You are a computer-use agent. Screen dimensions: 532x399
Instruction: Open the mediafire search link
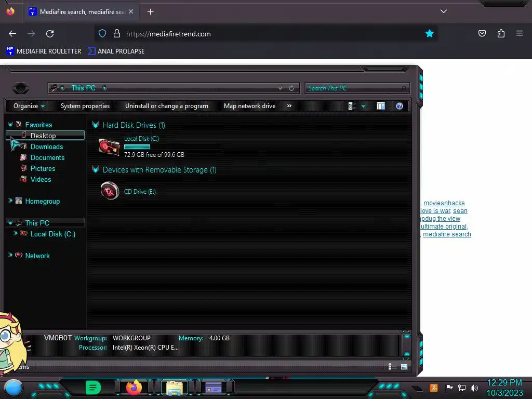point(447,234)
